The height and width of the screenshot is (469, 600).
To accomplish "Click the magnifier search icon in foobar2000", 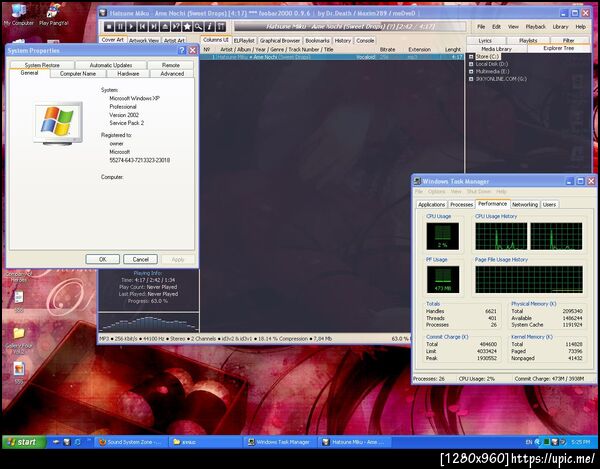I will point(198,26).
